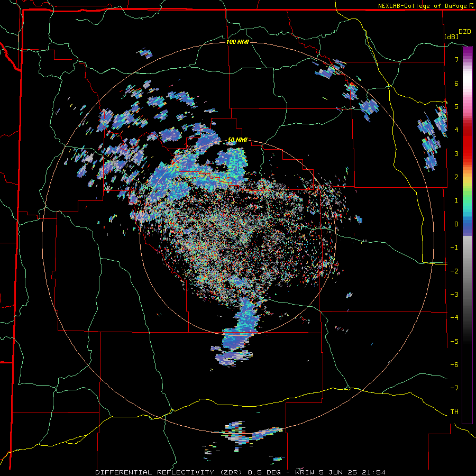Image resolution: width=476 pixels, height=476 pixels.
Task: Click the -1 value on the color scale
Action: pyautogui.click(x=454, y=248)
